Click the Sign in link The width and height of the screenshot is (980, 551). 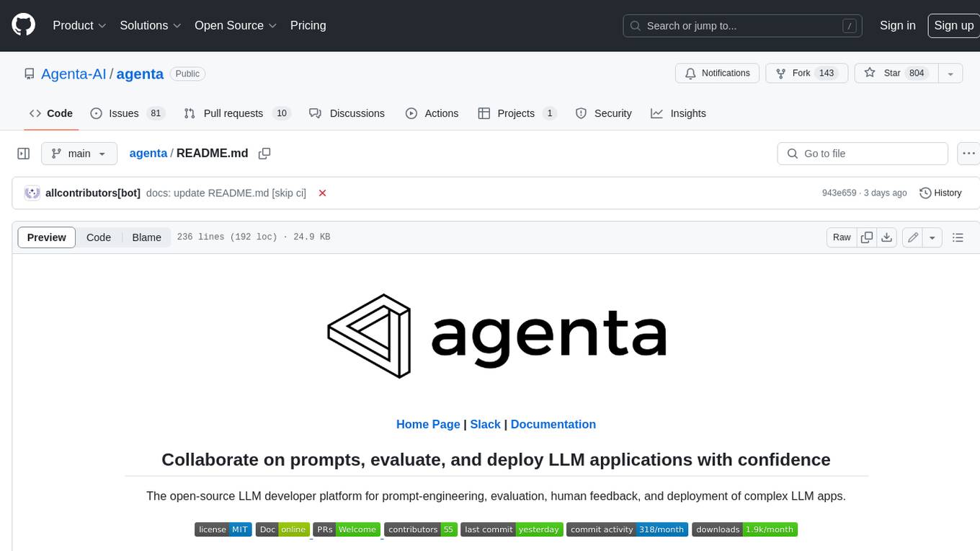pyautogui.click(x=897, y=25)
